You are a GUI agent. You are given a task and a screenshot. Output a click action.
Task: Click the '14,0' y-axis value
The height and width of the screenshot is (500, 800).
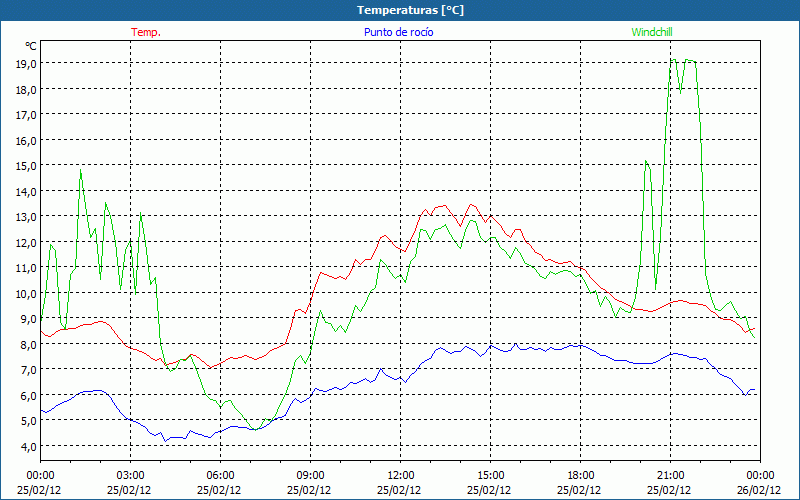(x=26, y=191)
